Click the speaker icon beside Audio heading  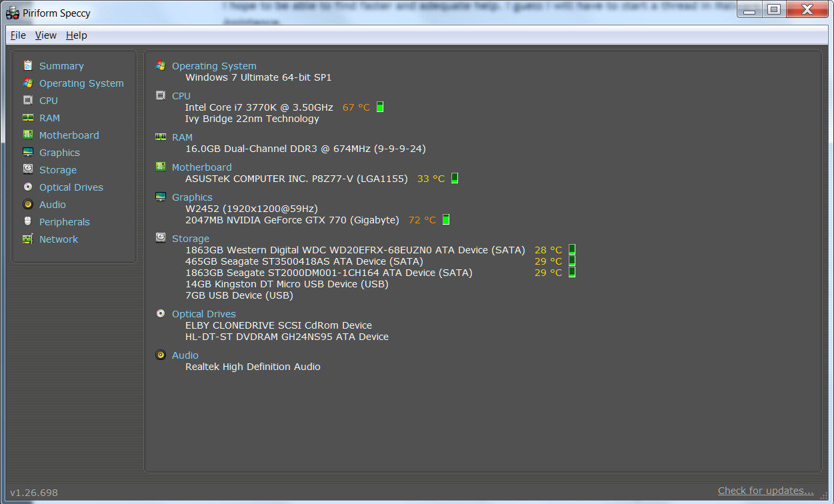click(161, 355)
